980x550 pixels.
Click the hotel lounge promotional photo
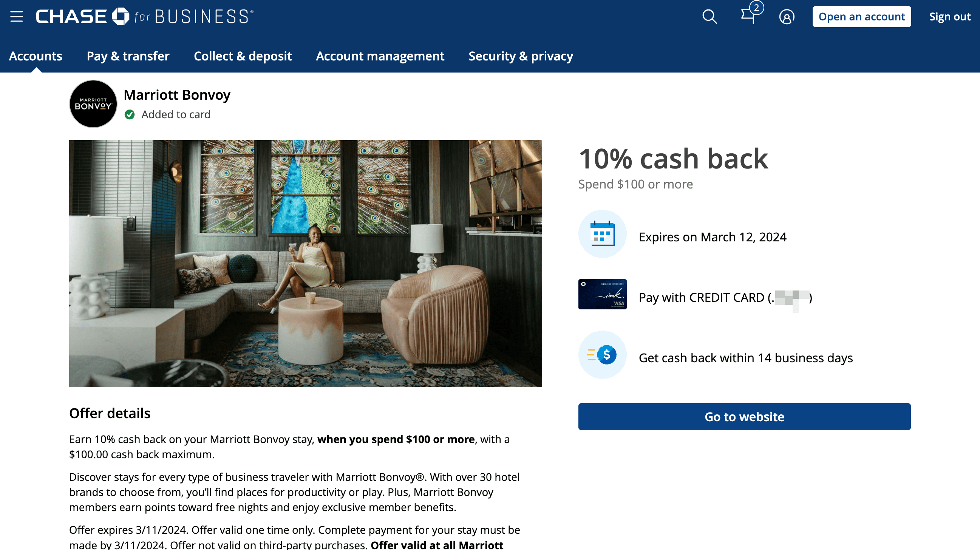coord(306,264)
